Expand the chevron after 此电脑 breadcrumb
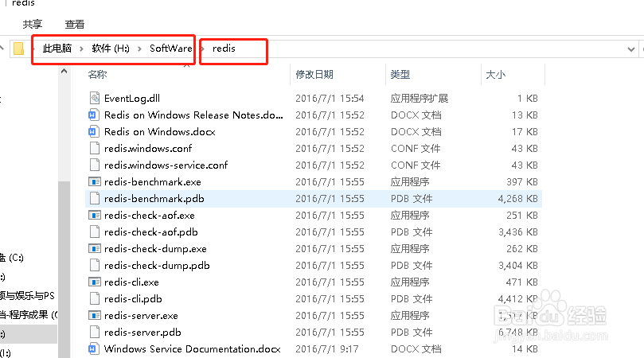This screenshot has width=644, height=358. pyautogui.click(x=81, y=49)
